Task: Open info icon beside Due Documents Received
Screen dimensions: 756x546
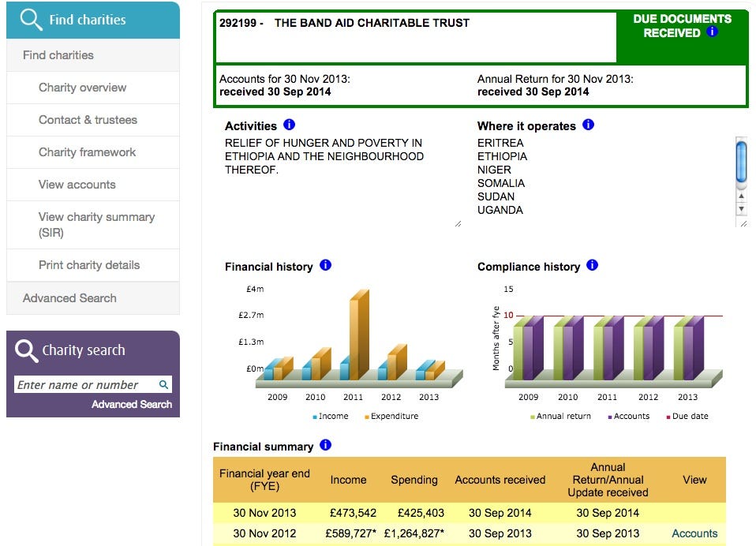Action: click(x=712, y=32)
